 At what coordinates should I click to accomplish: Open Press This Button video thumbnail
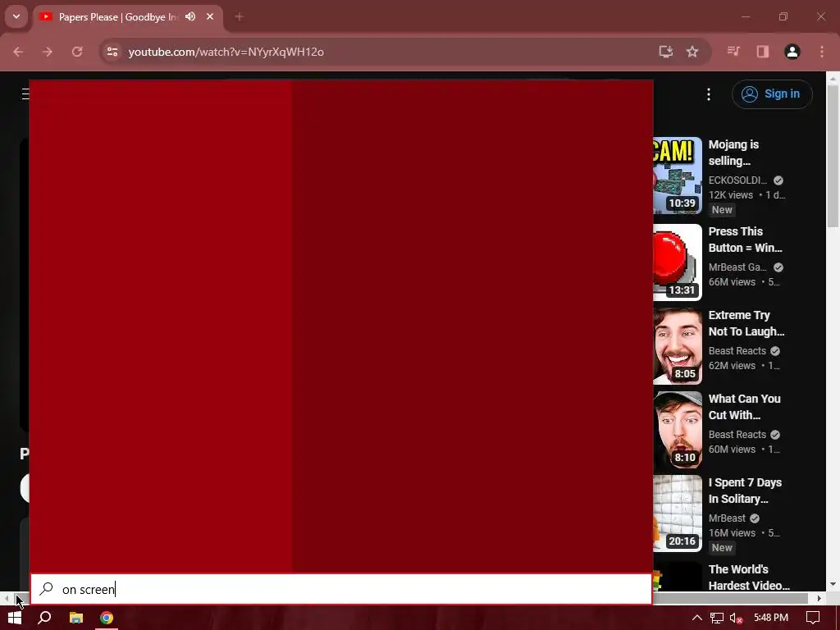pos(677,262)
